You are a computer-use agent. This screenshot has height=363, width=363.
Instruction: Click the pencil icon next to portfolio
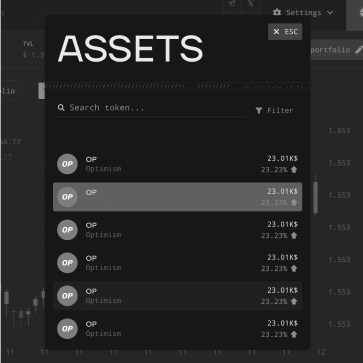[x=359, y=50]
